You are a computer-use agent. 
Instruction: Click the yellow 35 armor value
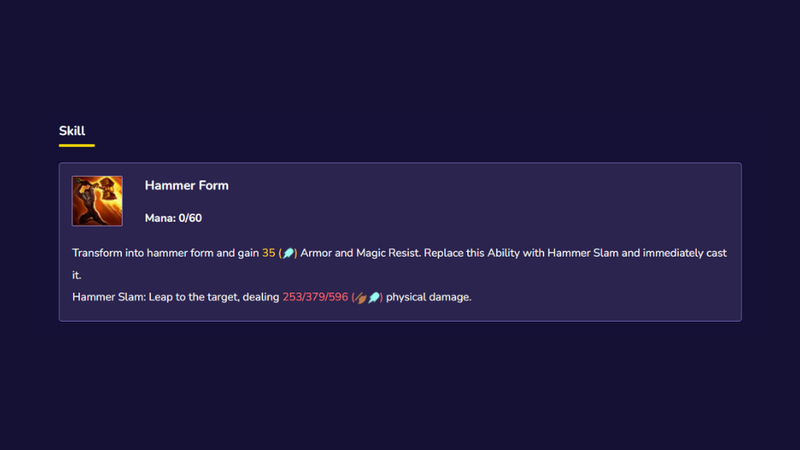click(268, 253)
